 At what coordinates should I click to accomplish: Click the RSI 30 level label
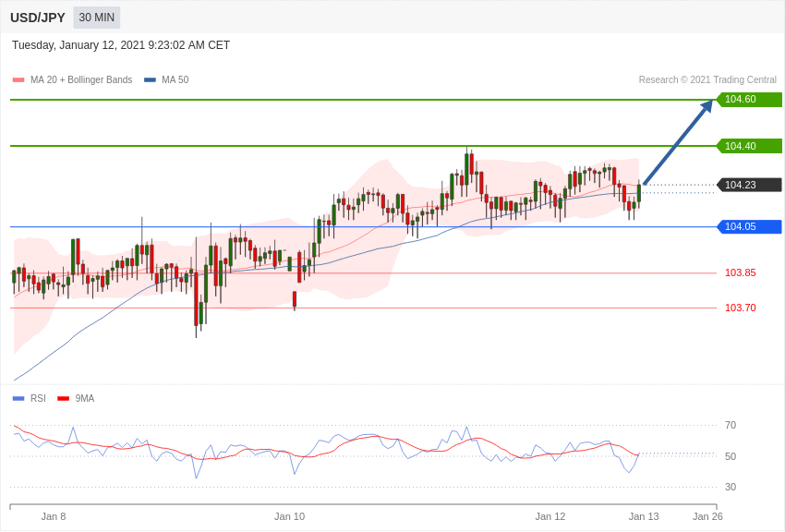(x=731, y=487)
